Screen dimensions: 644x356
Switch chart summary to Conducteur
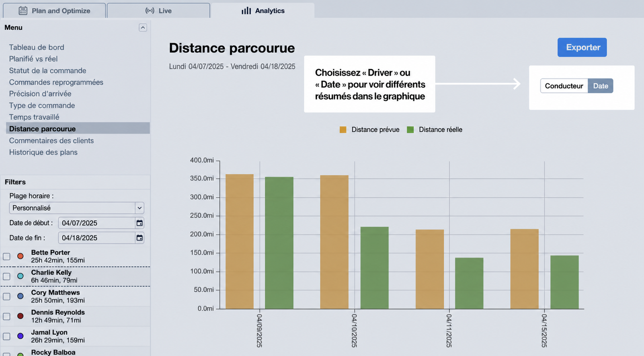point(564,86)
